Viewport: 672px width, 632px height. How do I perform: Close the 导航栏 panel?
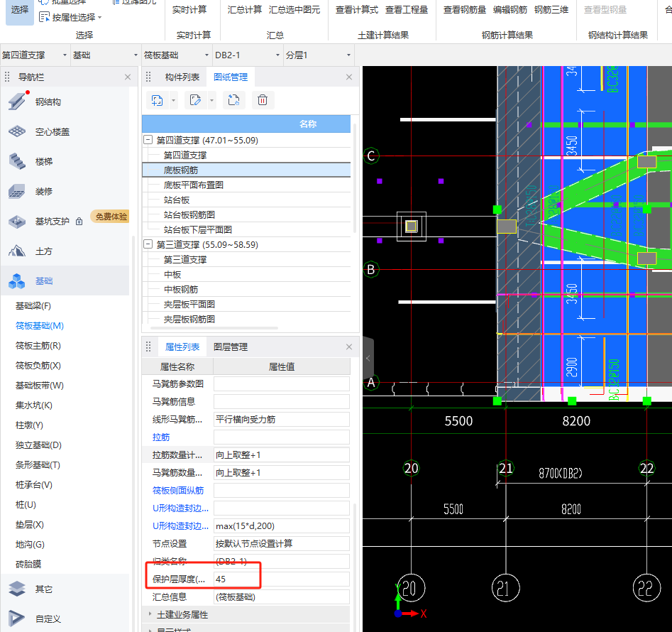(127, 77)
